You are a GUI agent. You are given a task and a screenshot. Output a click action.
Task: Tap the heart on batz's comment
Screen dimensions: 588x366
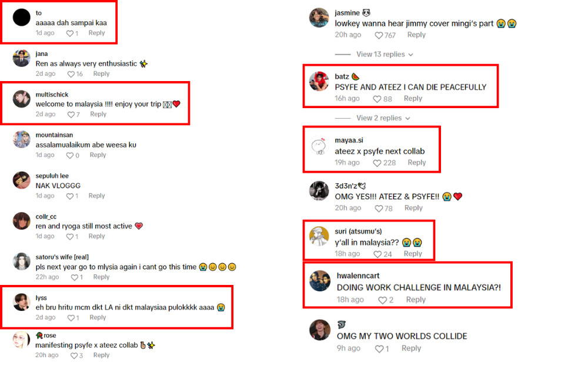coord(377,99)
